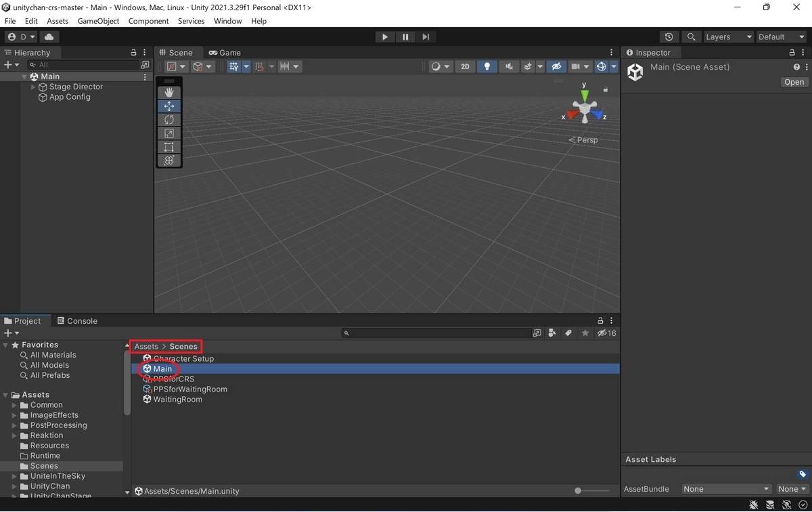
Task: Toggle the Project panel lock
Action: pyautogui.click(x=600, y=321)
